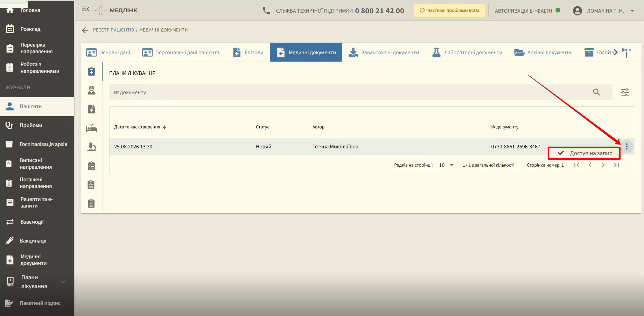Click the doctor person icon in vertical panel
The height and width of the screenshot is (316, 644).
point(91,90)
